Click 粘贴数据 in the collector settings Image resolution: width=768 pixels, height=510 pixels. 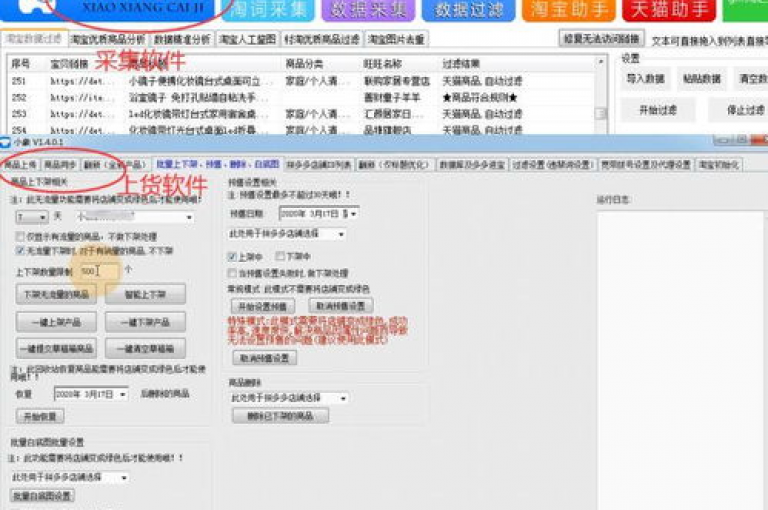pos(702,78)
